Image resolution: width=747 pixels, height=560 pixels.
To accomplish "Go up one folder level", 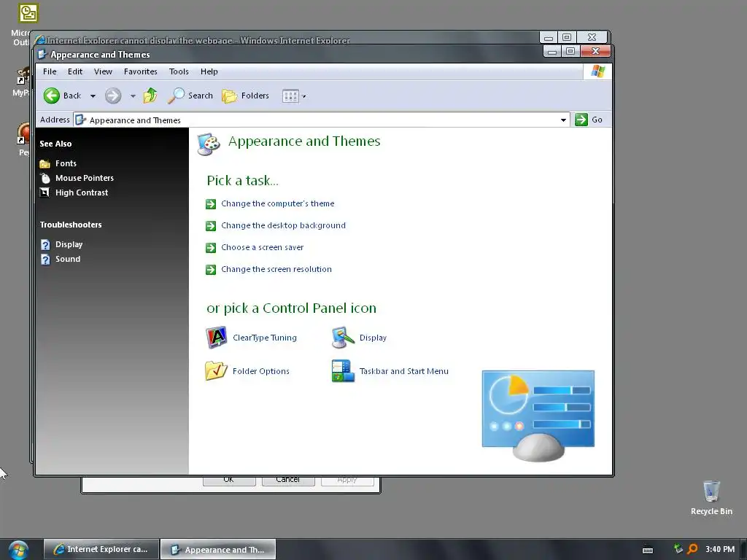I will 150,96.
